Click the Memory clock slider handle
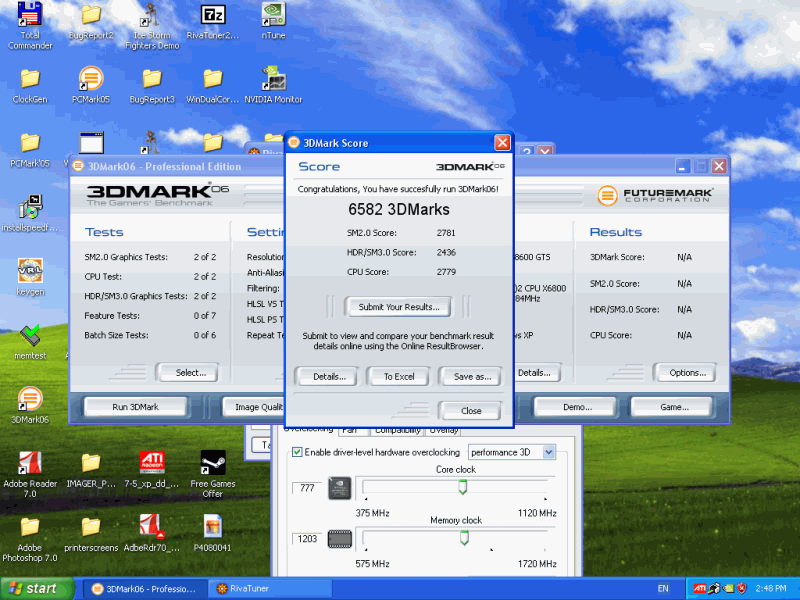The image size is (800, 600). (464, 537)
